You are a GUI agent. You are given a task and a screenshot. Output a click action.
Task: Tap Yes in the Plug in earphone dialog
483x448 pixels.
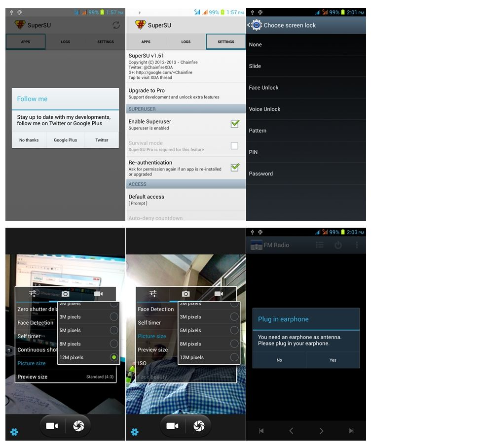click(x=333, y=360)
